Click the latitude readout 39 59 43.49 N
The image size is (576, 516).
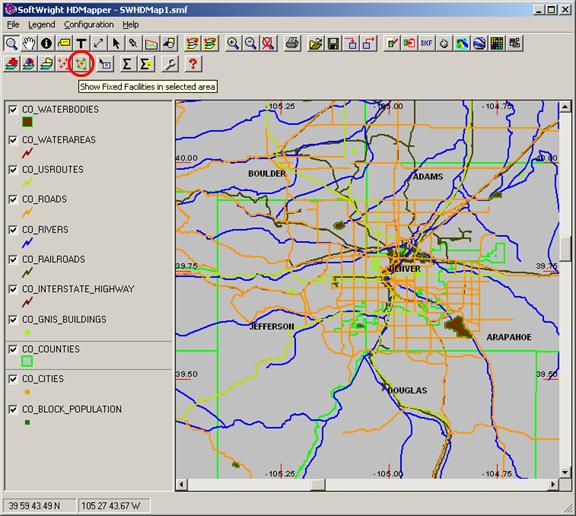pos(39,506)
